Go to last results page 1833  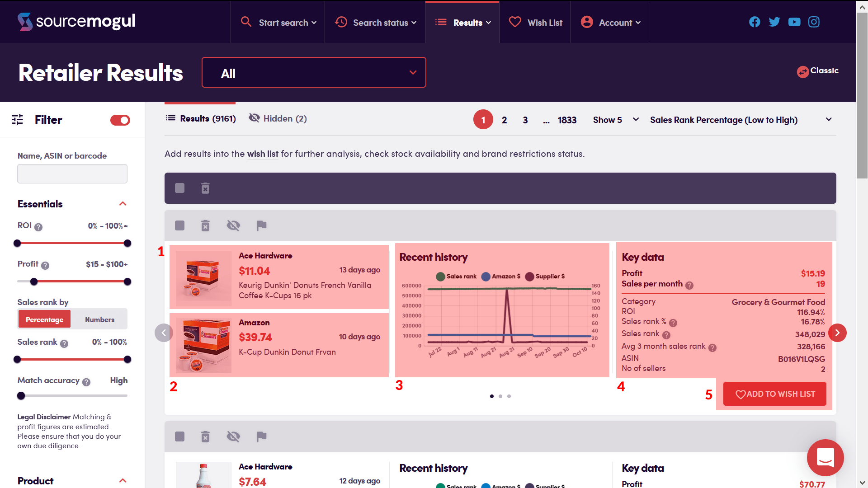pyautogui.click(x=567, y=120)
